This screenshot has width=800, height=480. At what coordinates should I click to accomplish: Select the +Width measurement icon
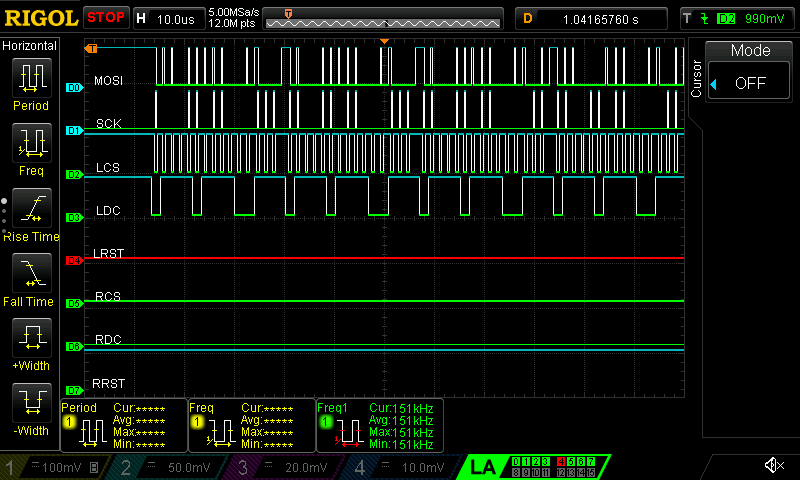(x=31, y=338)
